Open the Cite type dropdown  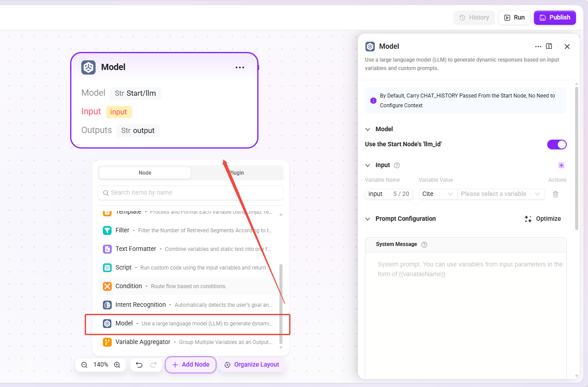tap(438, 194)
